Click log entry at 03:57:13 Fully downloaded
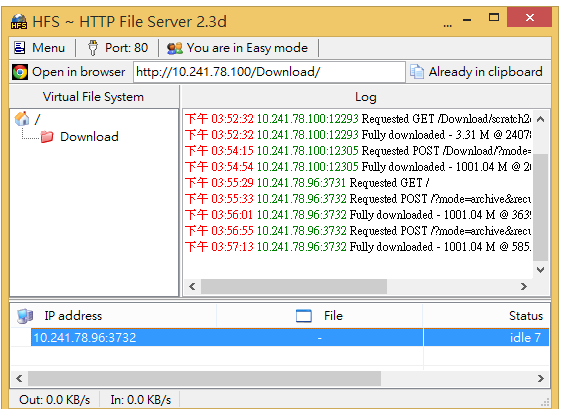This screenshot has height=409, width=561. [x=358, y=247]
